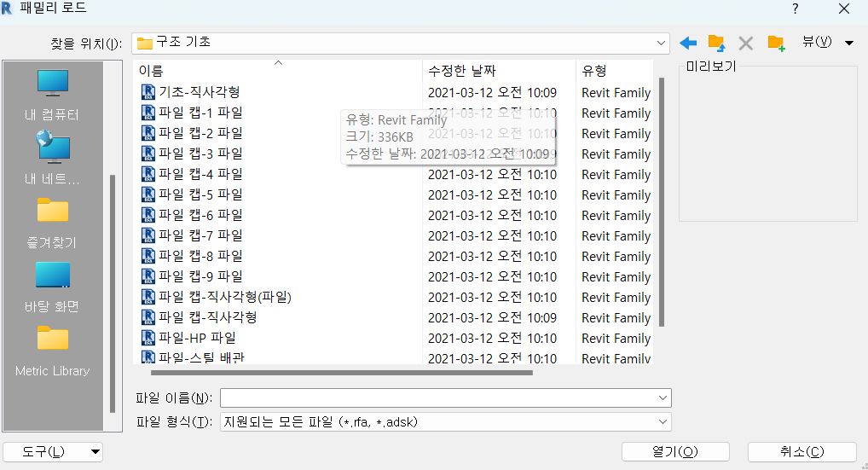Select the file icon of 파일 캡-9 파일

click(x=148, y=276)
